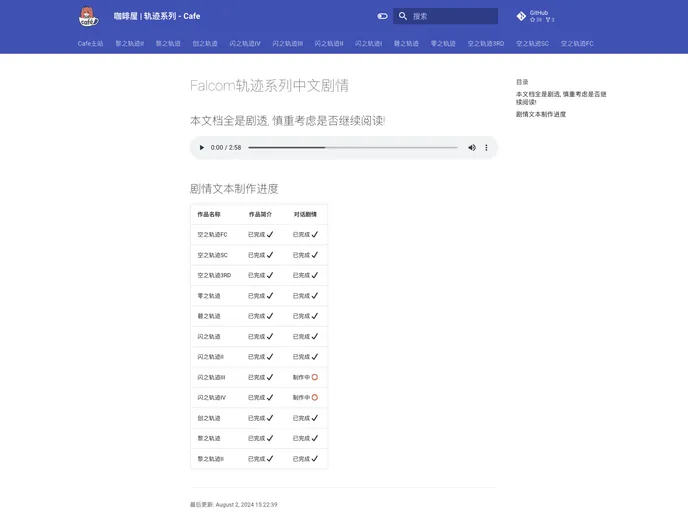Mute the audio player volume
This screenshot has height=512, width=688.
(472, 147)
